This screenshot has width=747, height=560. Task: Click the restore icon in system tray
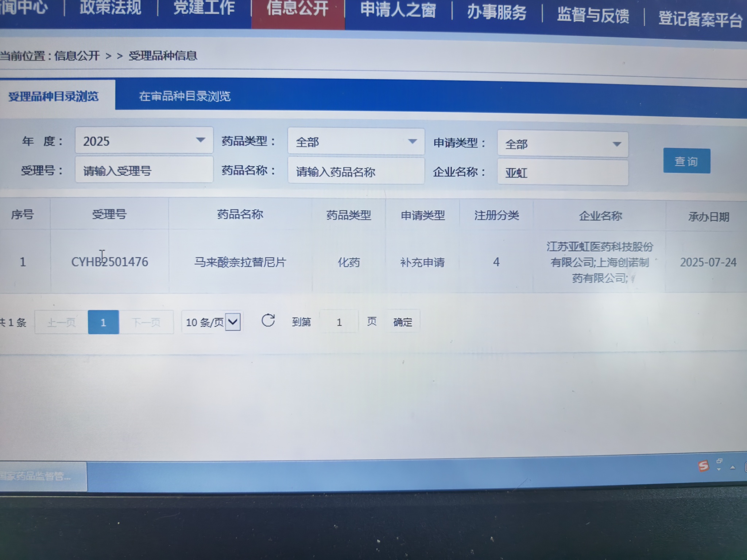pyautogui.click(x=719, y=461)
